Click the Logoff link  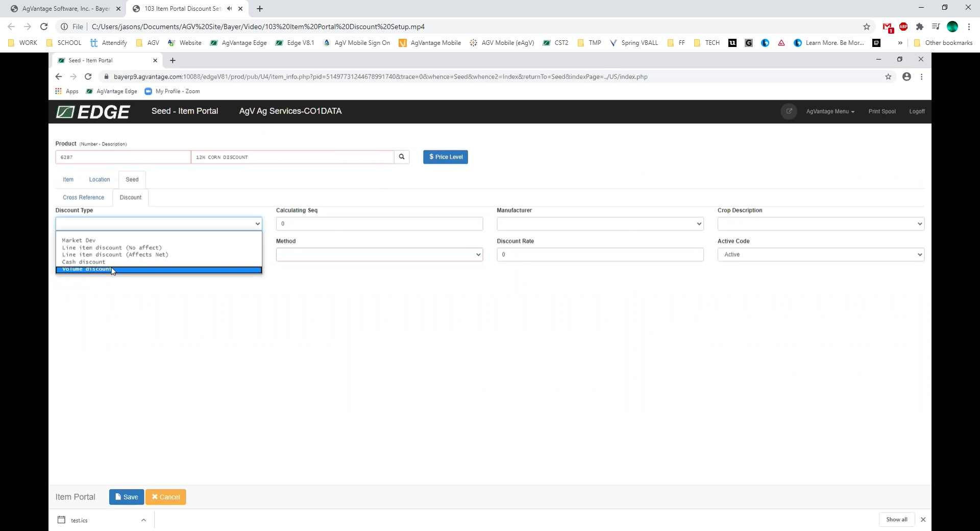pyautogui.click(x=917, y=111)
